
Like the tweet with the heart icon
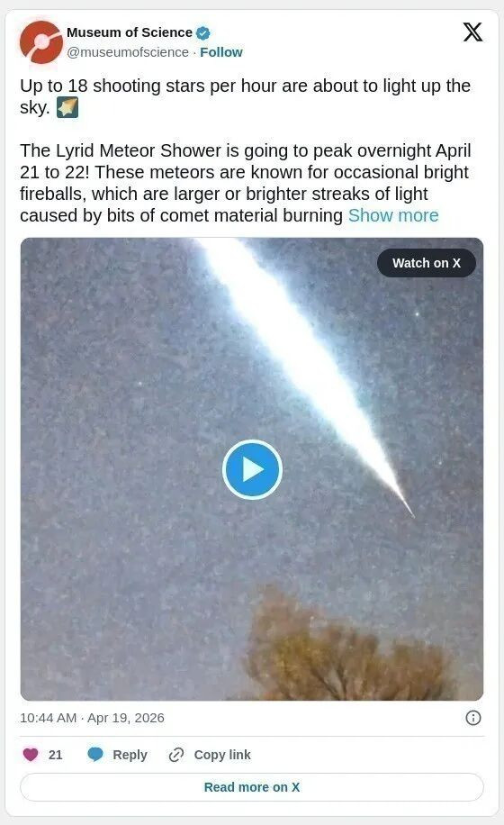click(31, 755)
